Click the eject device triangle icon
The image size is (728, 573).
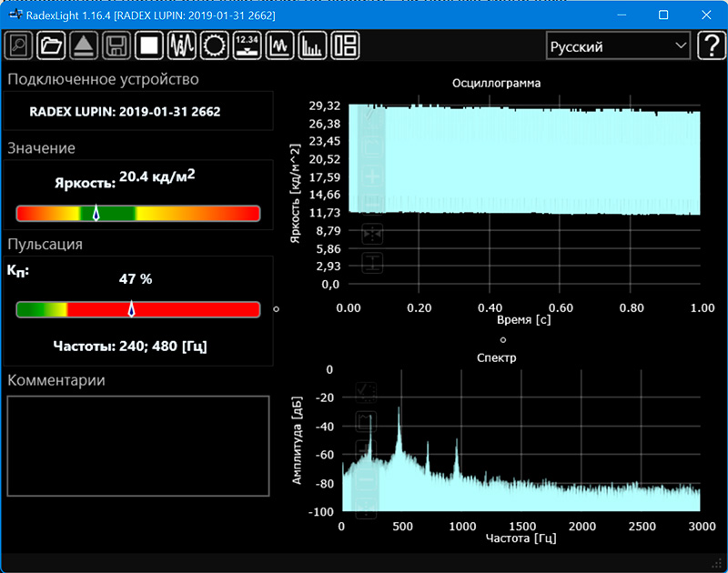point(83,45)
